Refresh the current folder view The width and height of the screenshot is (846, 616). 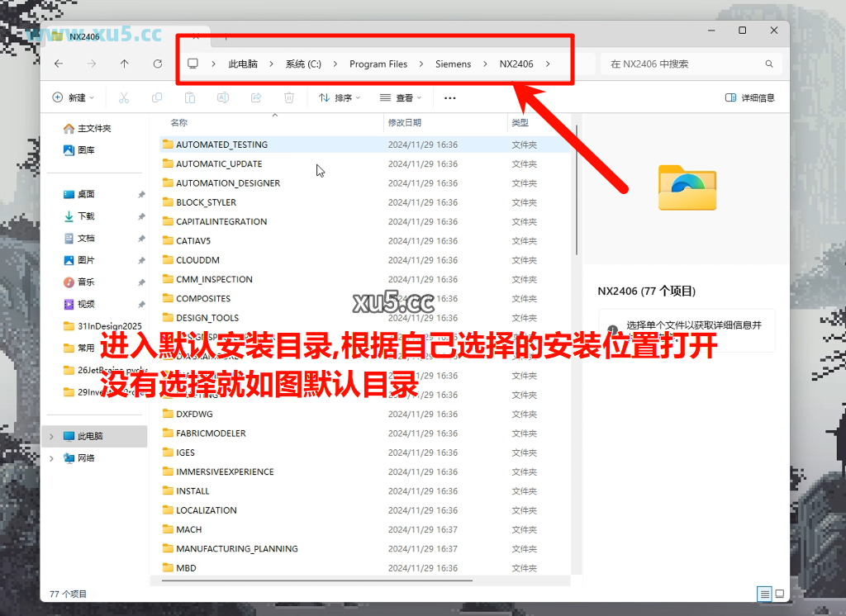pyautogui.click(x=157, y=64)
